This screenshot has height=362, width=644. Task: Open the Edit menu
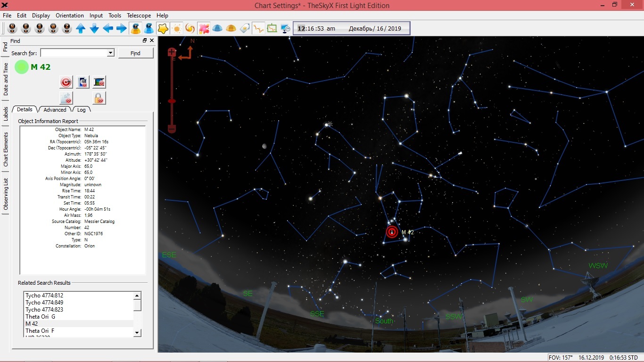(22, 16)
